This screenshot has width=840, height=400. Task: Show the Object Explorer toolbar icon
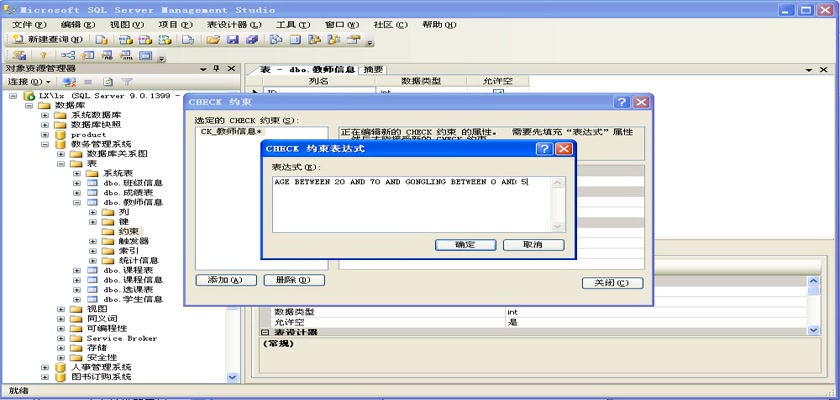pos(314,40)
